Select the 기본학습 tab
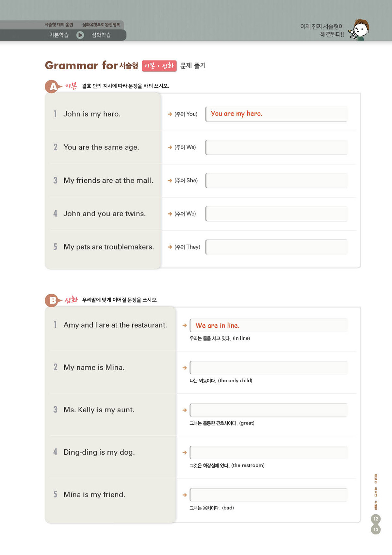Screen dimensions: 392x555 (x=59, y=35)
